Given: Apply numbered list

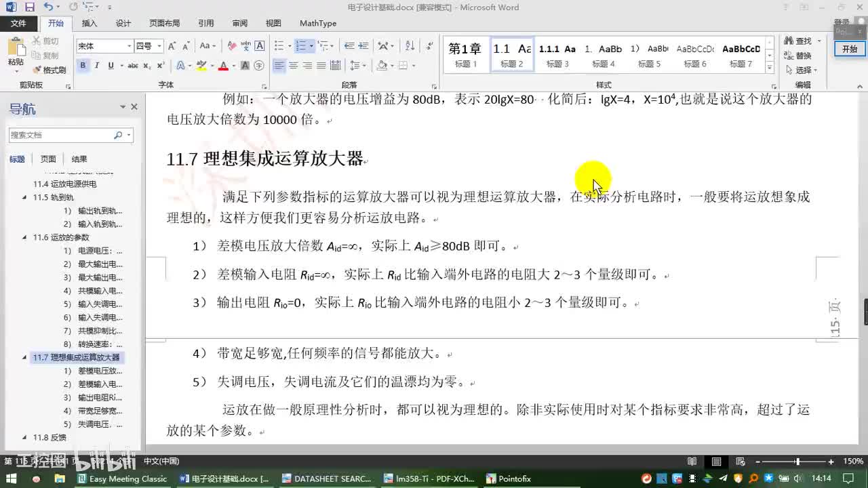Looking at the screenshot, I should coord(300,46).
